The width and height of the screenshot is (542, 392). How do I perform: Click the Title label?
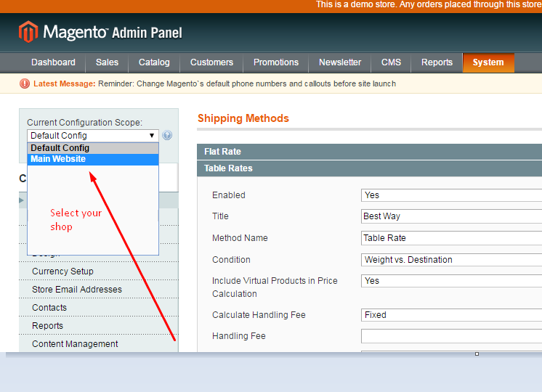pyautogui.click(x=220, y=216)
